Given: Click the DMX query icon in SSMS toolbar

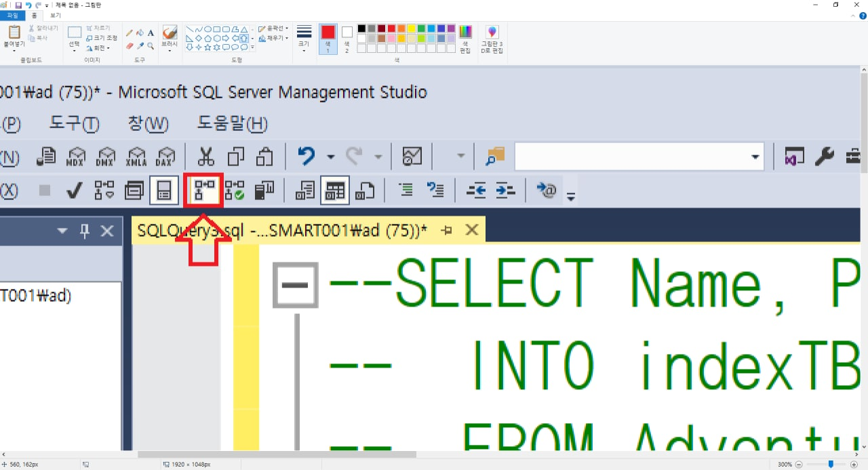Looking at the screenshot, I should coord(106,157).
